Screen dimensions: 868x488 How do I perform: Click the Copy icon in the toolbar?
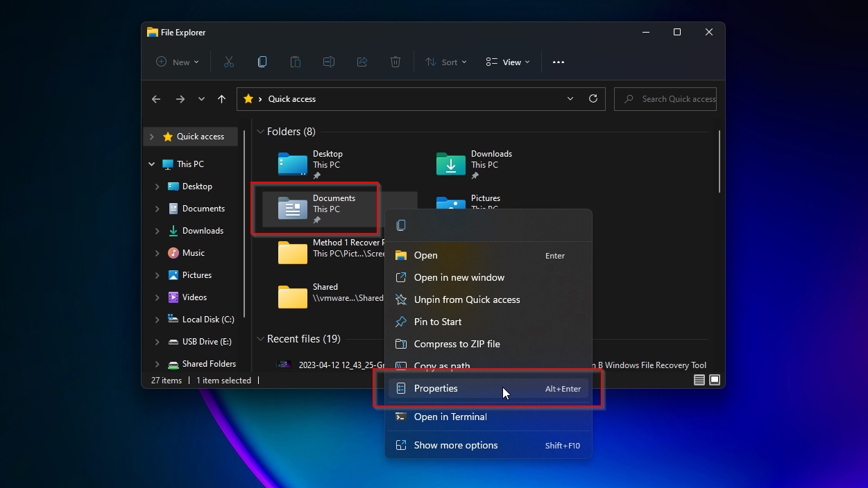(262, 62)
